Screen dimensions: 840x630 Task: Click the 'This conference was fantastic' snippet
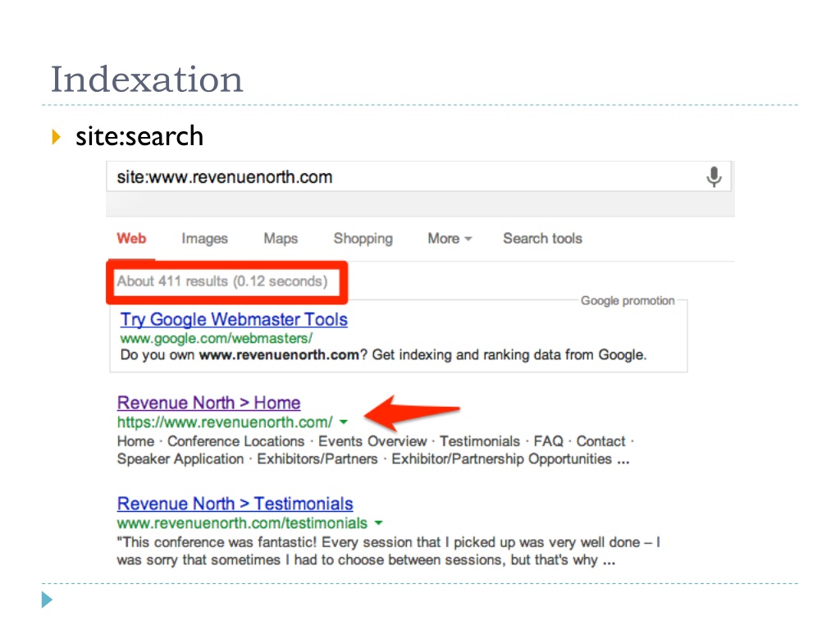[x=388, y=551]
